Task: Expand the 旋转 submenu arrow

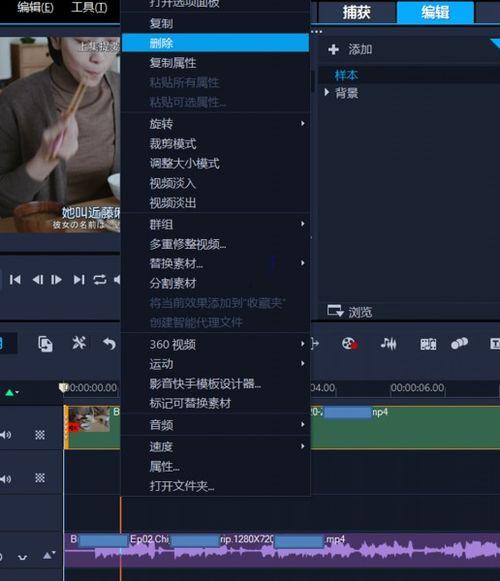Action: click(x=303, y=123)
